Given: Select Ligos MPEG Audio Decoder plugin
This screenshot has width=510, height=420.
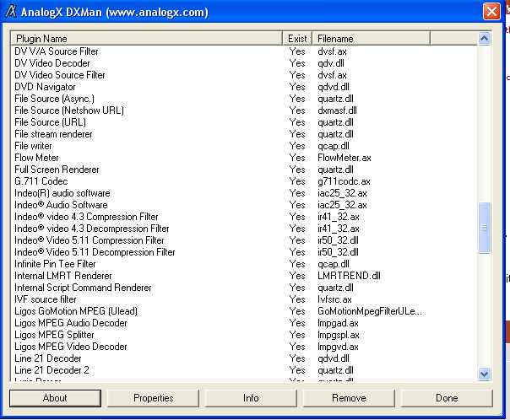Looking at the screenshot, I should tap(244, 323).
